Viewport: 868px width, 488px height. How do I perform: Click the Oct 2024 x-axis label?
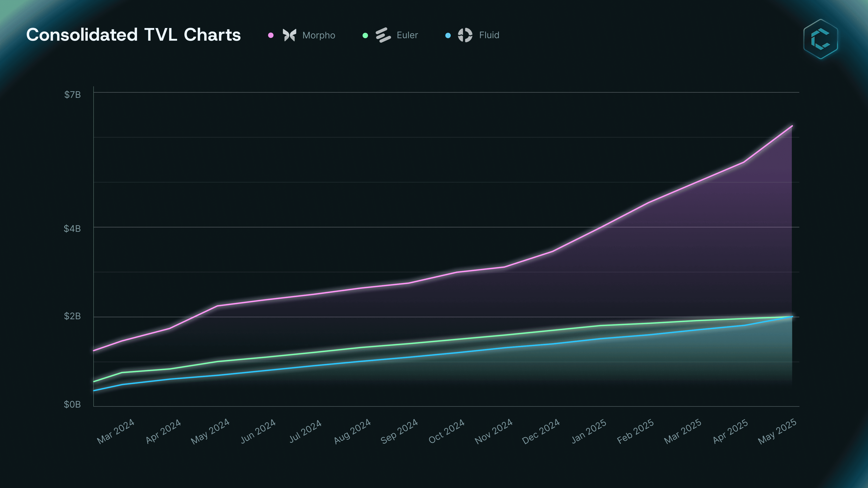446,432
